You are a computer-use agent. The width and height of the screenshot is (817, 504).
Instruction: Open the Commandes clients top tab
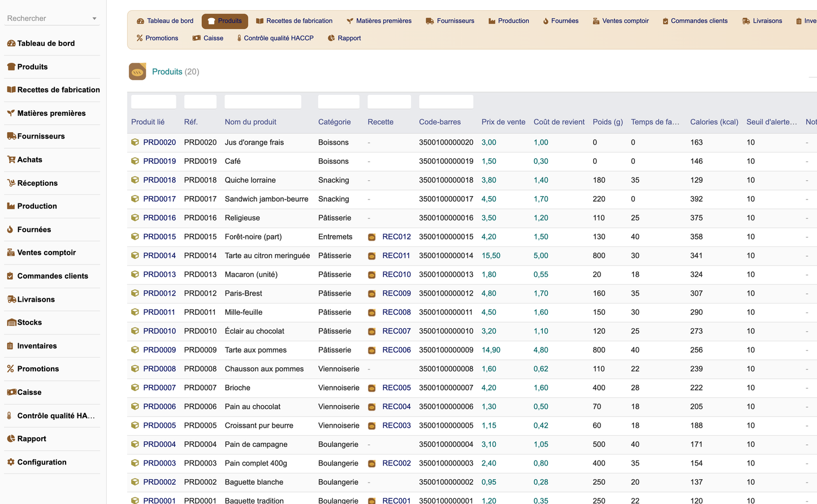tap(695, 21)
